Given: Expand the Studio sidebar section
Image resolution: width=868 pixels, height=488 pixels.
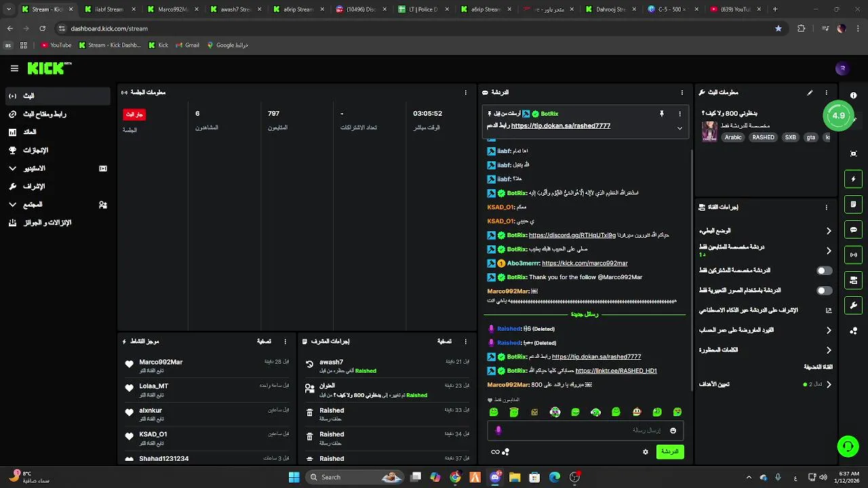Looking at the screenshot, I should pyautogui.click(x=58, y=168).
